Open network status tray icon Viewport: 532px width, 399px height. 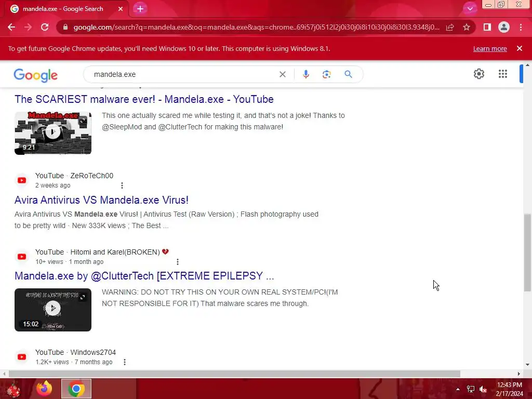coord(471,389)
